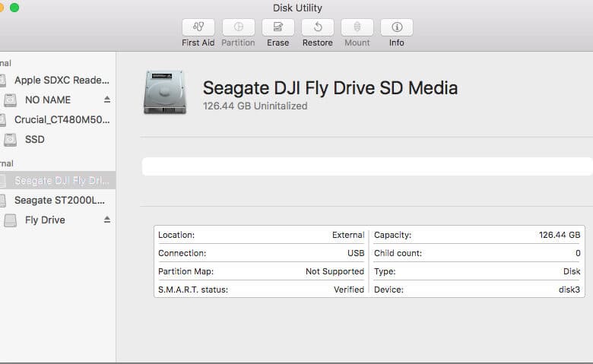This screenshot has width=593, height=364.
Task: Click the NO NAME volume icon
Action: point(10,100)
